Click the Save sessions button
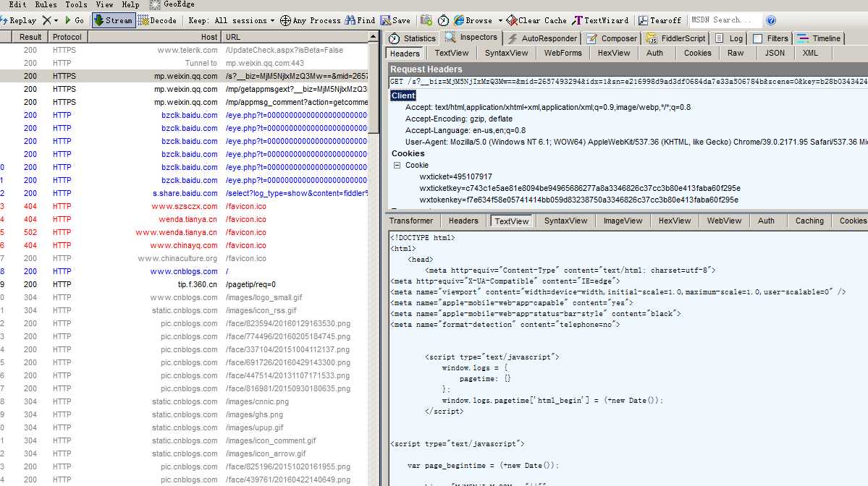The height and width of the screenshot is (486, 868). [x=395, y=20]
